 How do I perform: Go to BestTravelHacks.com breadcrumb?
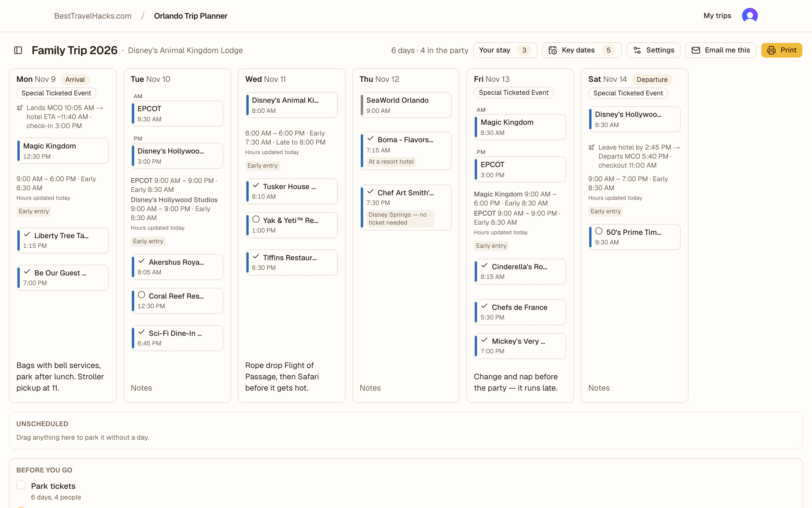tap(93, 16)
